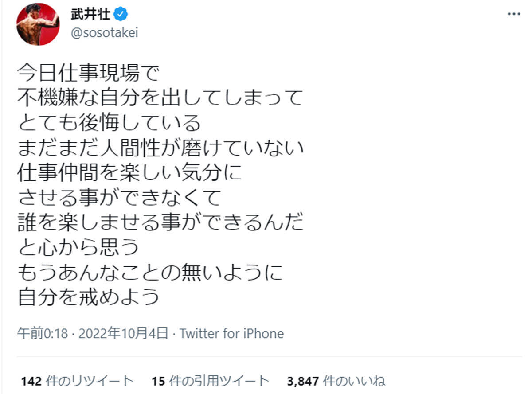Screen dimensions: 532x394
Task: Click the 2022年10月4日 date link
Action: pyautogui.click(x=123, y=333)
